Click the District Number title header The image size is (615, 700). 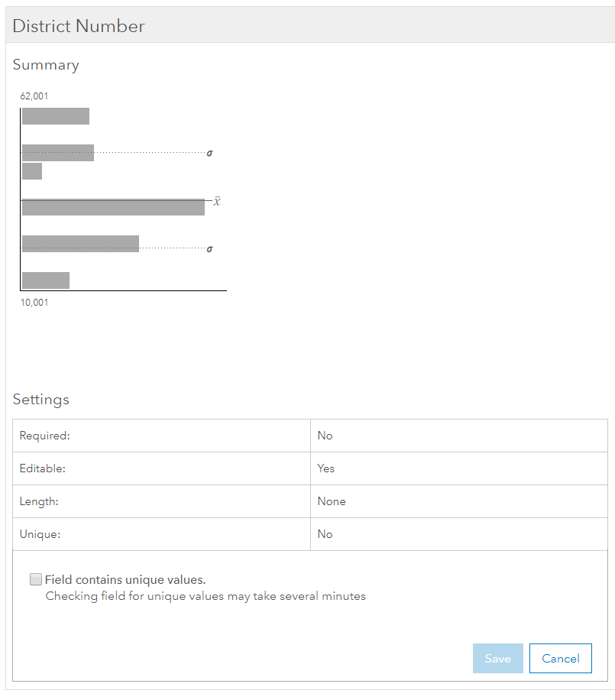[79, 26]
